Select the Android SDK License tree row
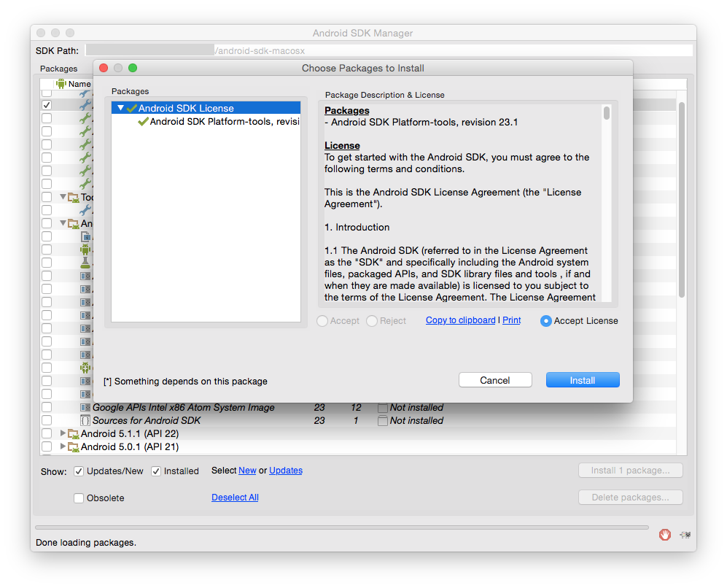 click(x=206, y=108)
